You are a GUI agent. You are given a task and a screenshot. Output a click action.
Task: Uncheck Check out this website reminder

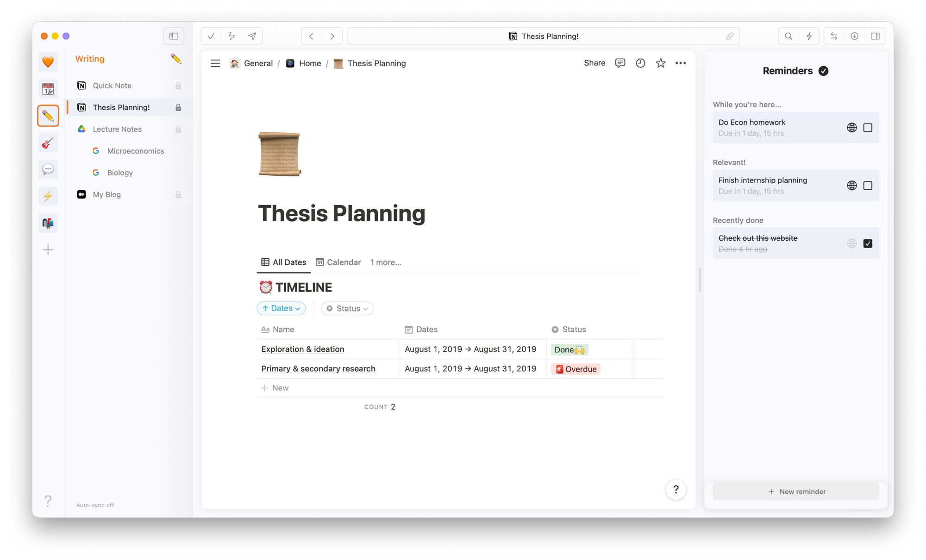(868, 243)
